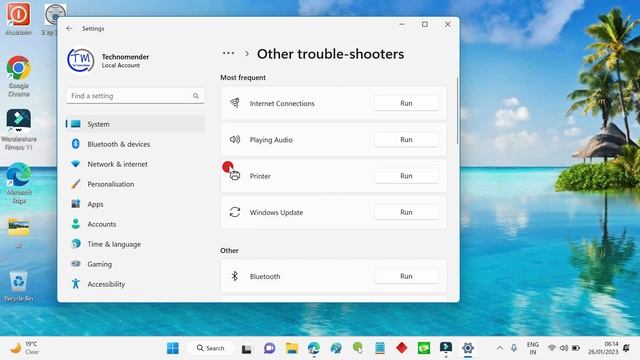The height and width of the screenshot is (360, 640).
Task: Open Filmora from the taskbar
Action: pos(446,348)
